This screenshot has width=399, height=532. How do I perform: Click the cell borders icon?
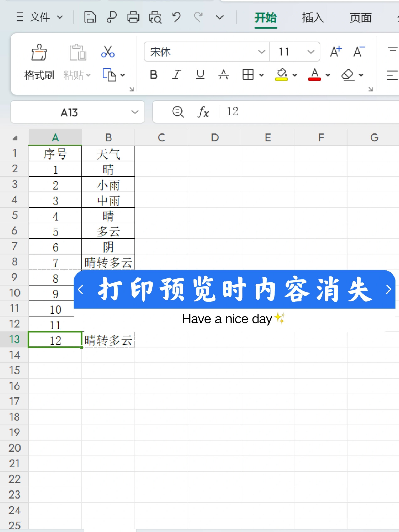tap(248, 74)
